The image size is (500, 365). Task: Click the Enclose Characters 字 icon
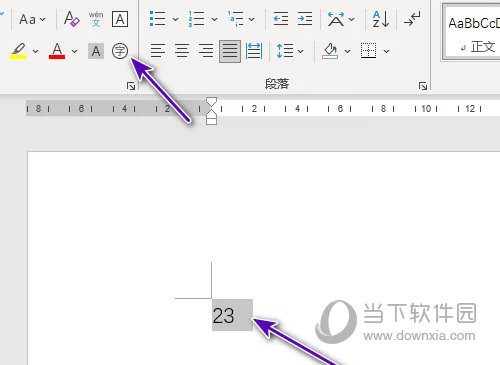click(x=120, y=51)
